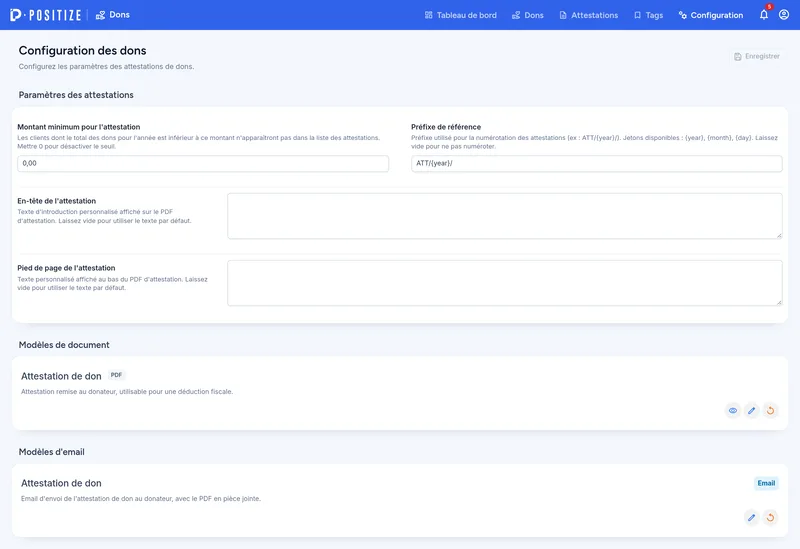
Task: Click the Tags bookmark icon
Action: tap(637, 15)
